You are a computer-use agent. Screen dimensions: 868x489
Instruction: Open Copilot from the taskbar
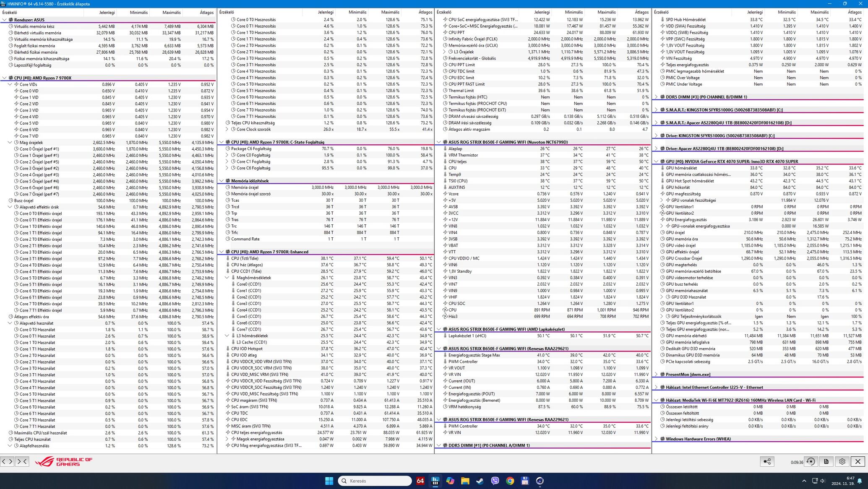[450, 481]
